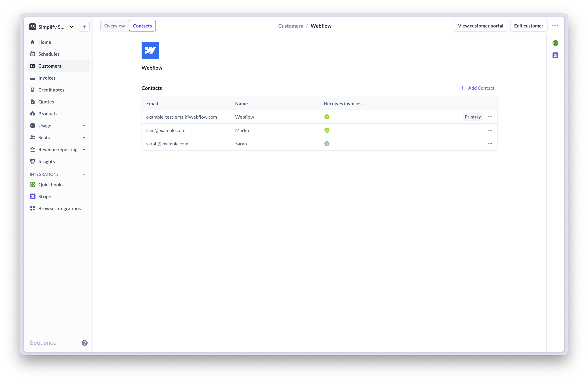The width and height of the screenshot is (588, 382).
Task: Click the Insights chart icon
Action: pyautogui.click(x=33, y=161)
